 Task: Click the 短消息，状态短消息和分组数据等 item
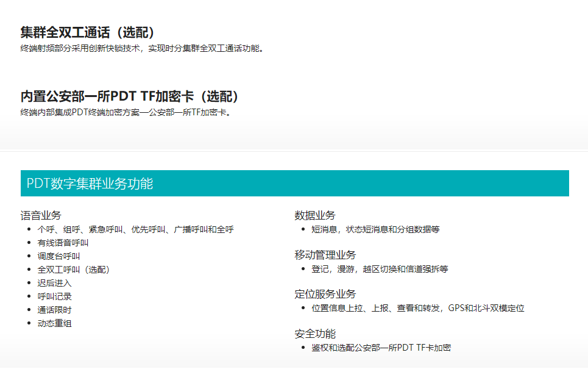pos(375,230)
